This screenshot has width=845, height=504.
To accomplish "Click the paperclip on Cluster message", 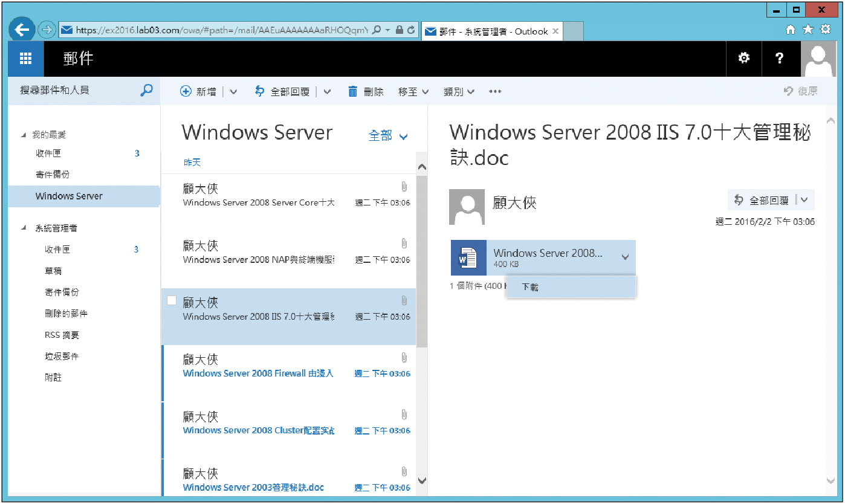I will tap(404, 414).
